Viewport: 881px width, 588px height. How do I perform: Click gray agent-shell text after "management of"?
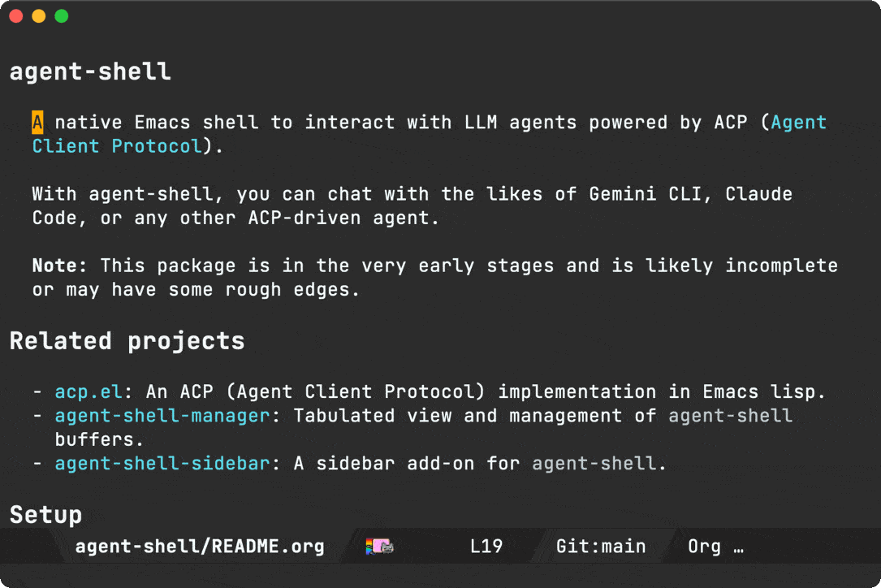pyautogui.click(x=730, y=416)
